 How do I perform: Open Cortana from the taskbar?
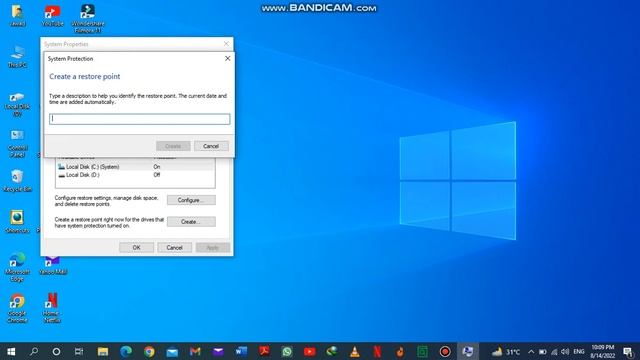point(56,351)
